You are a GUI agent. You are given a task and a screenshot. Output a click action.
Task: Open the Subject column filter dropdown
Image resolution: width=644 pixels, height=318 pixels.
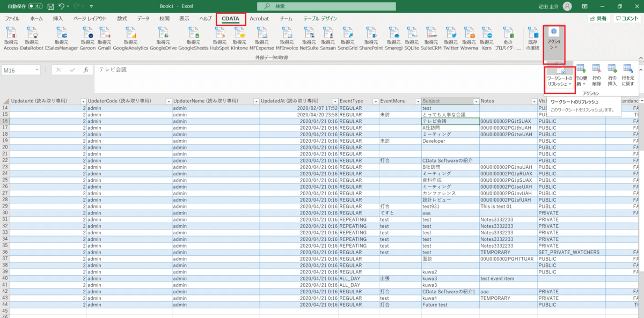pos(476,101)
